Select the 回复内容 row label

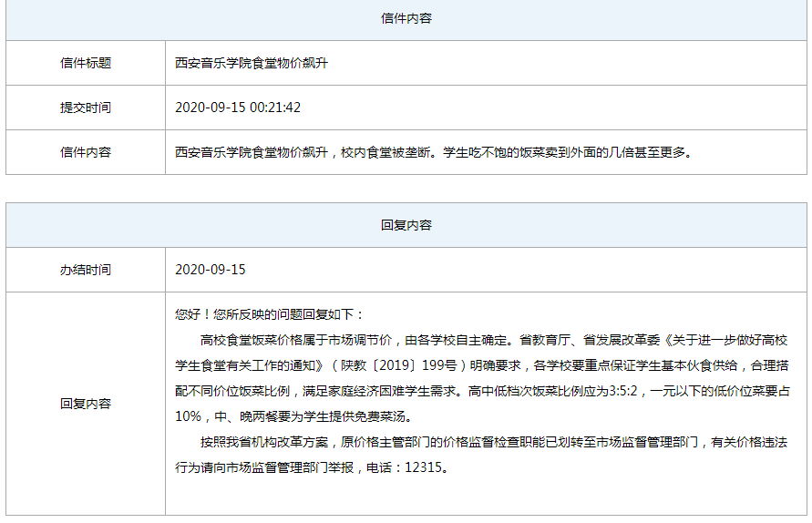[86, 404]
